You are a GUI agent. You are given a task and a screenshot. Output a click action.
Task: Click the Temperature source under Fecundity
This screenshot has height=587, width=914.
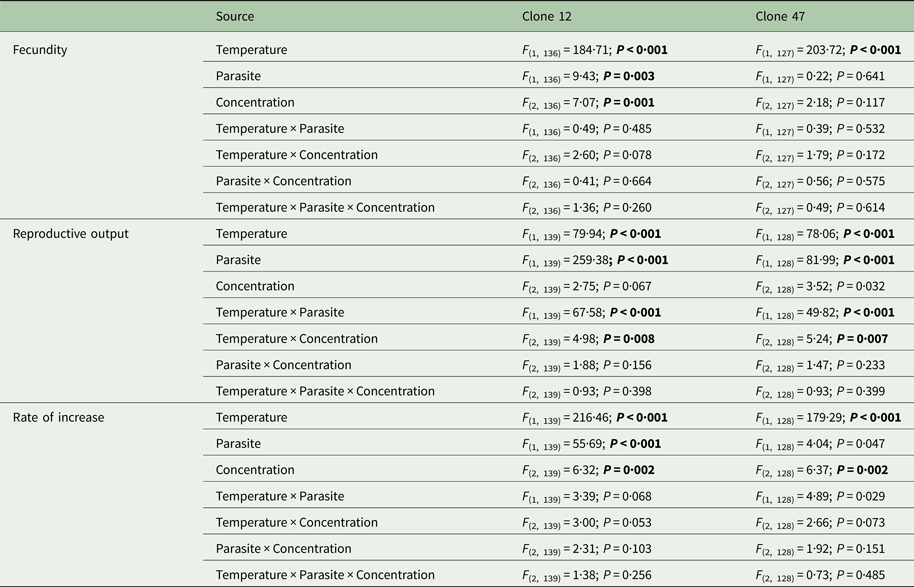point(251,50)
